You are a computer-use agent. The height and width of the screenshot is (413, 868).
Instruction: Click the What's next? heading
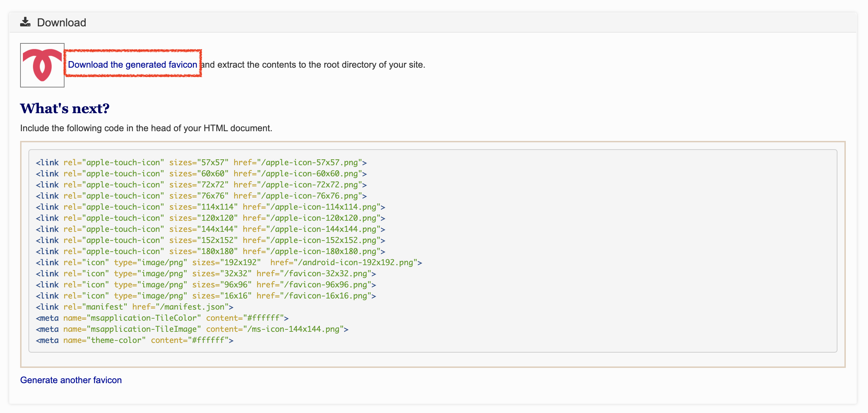pyautogui.click(x=65, y=109)
